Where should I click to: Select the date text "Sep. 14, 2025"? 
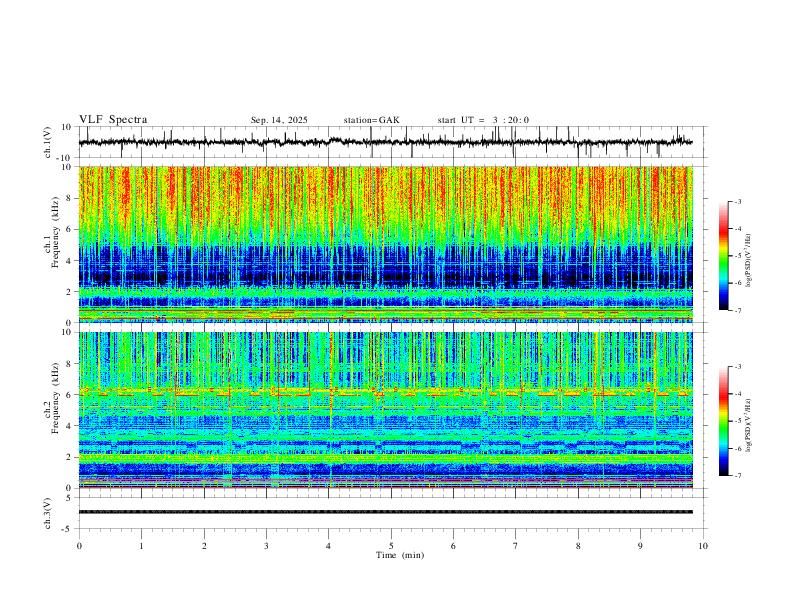(279, 120)
